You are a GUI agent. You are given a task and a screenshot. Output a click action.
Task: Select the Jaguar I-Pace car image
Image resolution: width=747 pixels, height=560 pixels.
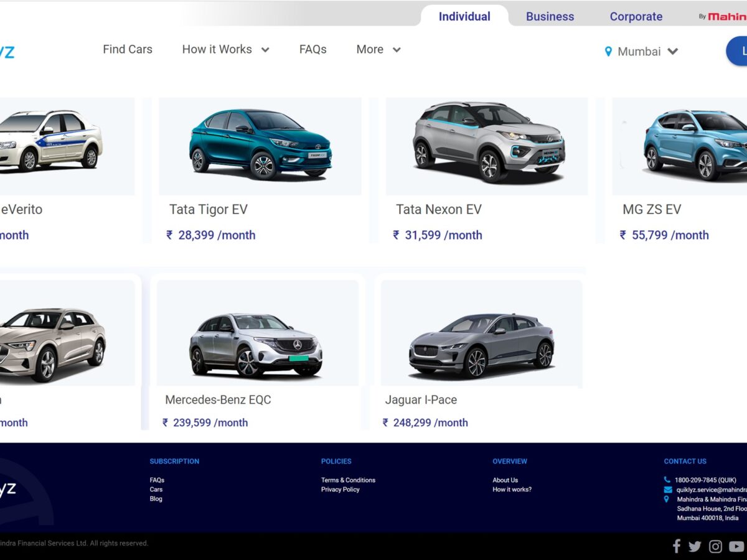click(482, 333)
